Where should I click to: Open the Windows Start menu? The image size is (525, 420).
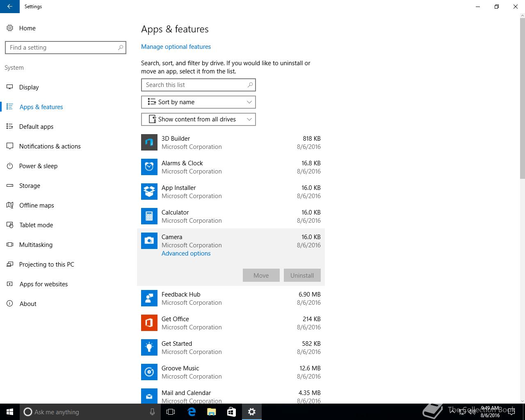pos(10,412)
